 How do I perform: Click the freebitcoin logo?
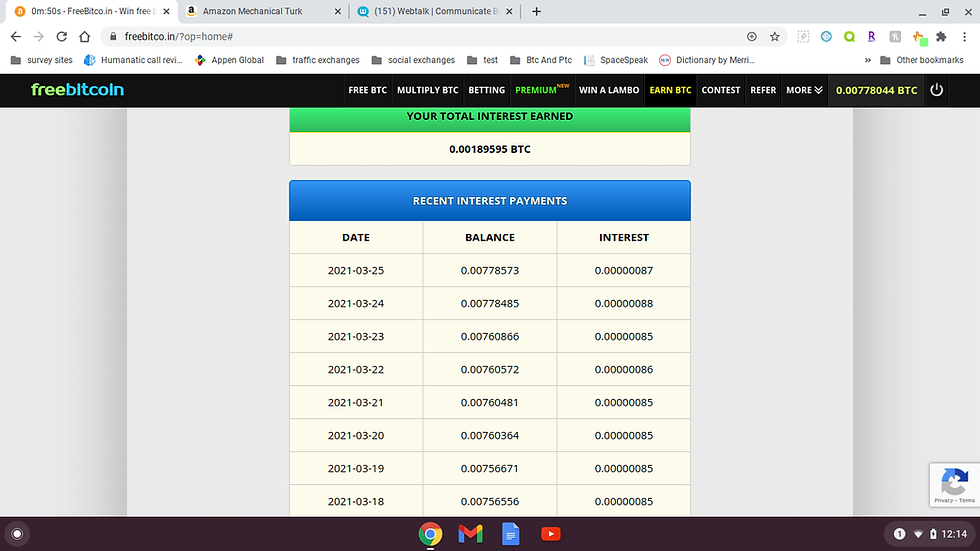[x=78, y=89]
